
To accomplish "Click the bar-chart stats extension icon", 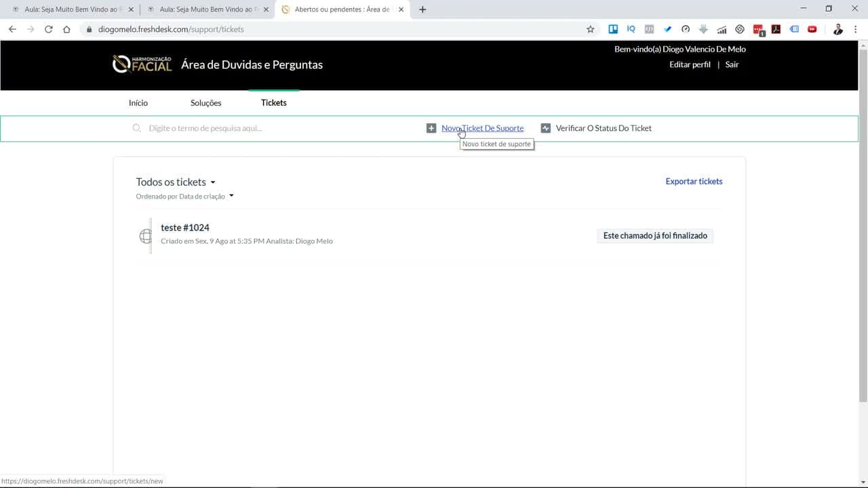I will [722, 29].
